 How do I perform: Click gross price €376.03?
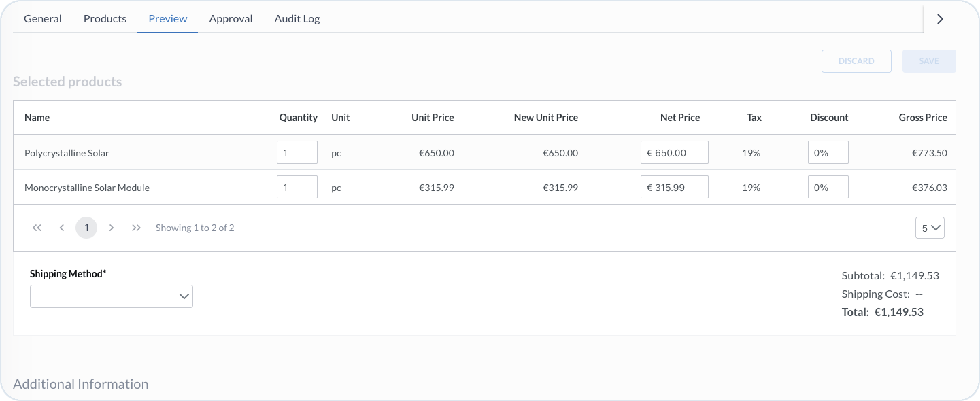(x=930, y=188)
